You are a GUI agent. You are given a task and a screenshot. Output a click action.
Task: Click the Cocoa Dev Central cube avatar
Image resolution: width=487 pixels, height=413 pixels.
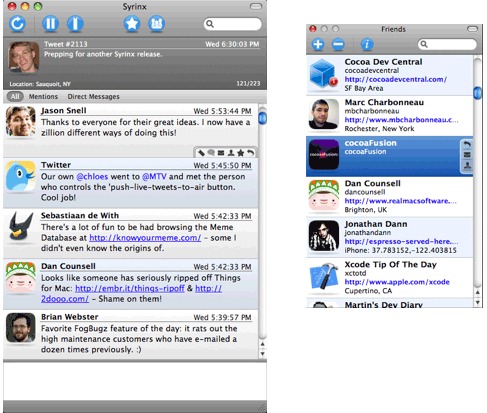(x=323, y=74)
